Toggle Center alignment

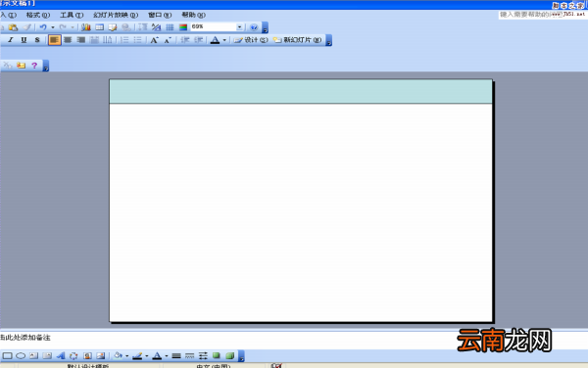(68, 40)
